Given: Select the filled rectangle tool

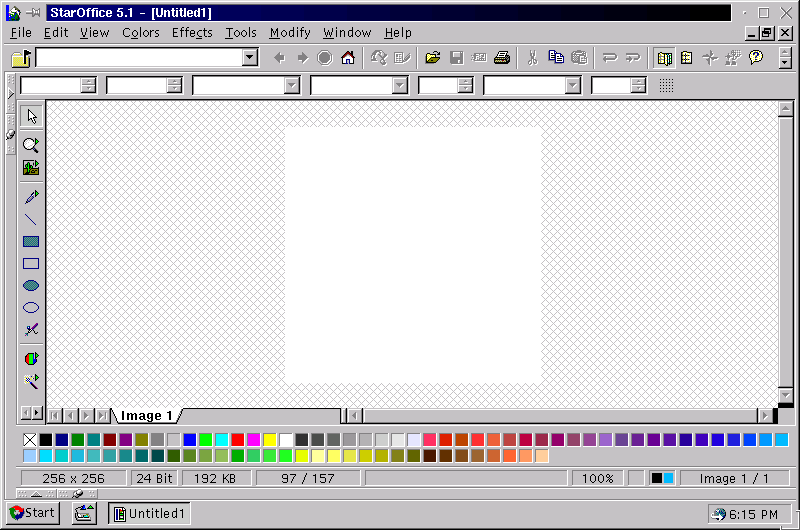Looking at the screenshot, I should pyautogui.click(x=31, y=242).
